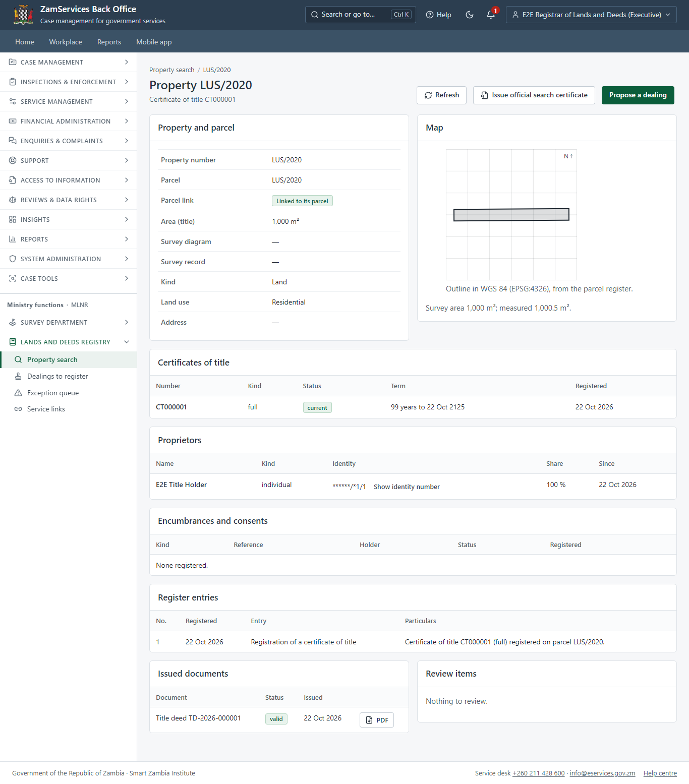
Task: Click Propose a dealing button
Action: [x=638, y=95]
